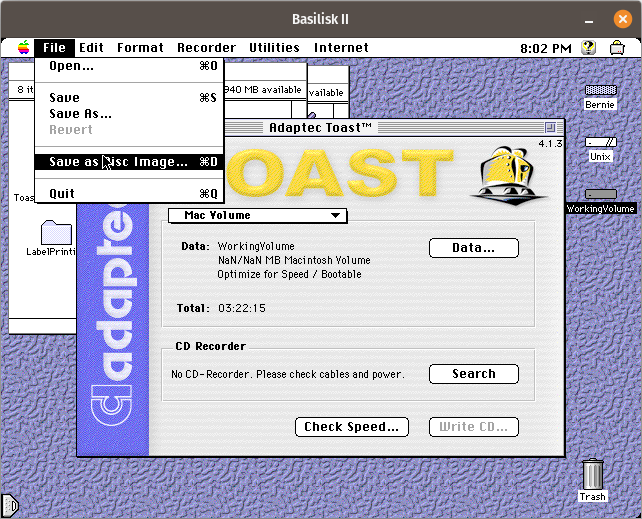Choose Save from the File menu
Screen dimensions: 642x519
pyautogui.click(x=129, y=98)
